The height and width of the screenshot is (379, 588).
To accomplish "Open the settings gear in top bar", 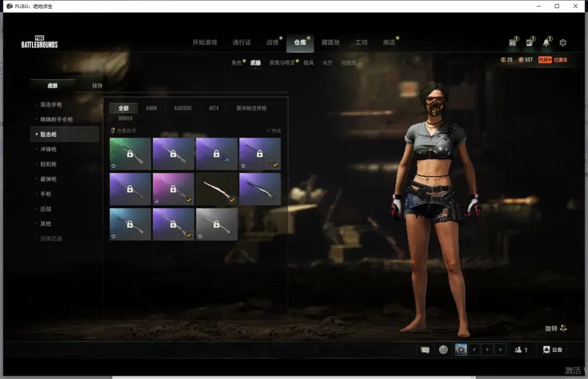I will [563, 42].
